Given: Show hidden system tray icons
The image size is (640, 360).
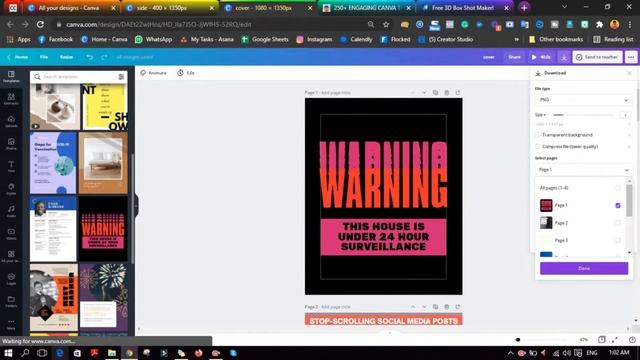Looking at the screenshot, I should (510, 353).
